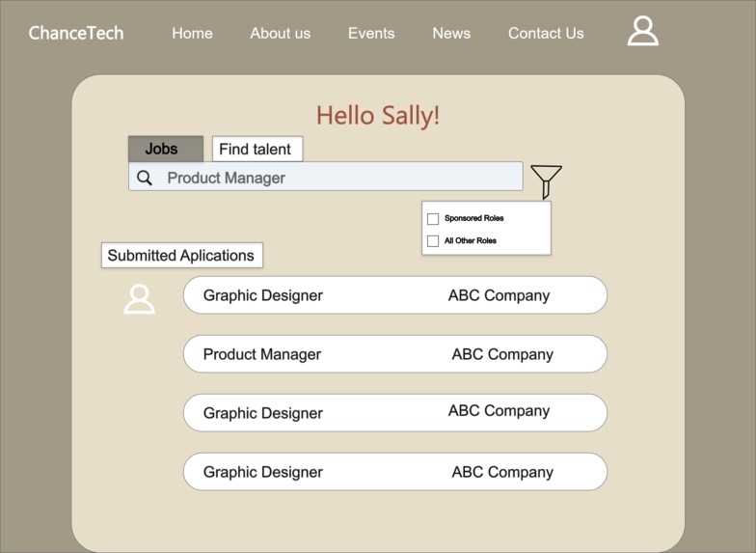756x553 pixels.
Task: Open the News page
Action: click(451, 33)
